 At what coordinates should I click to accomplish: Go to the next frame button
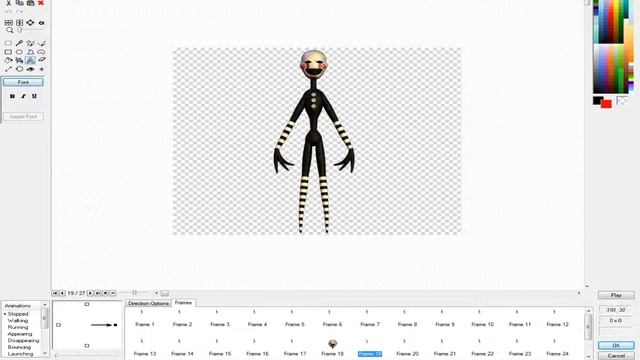(x=90, y=293)
